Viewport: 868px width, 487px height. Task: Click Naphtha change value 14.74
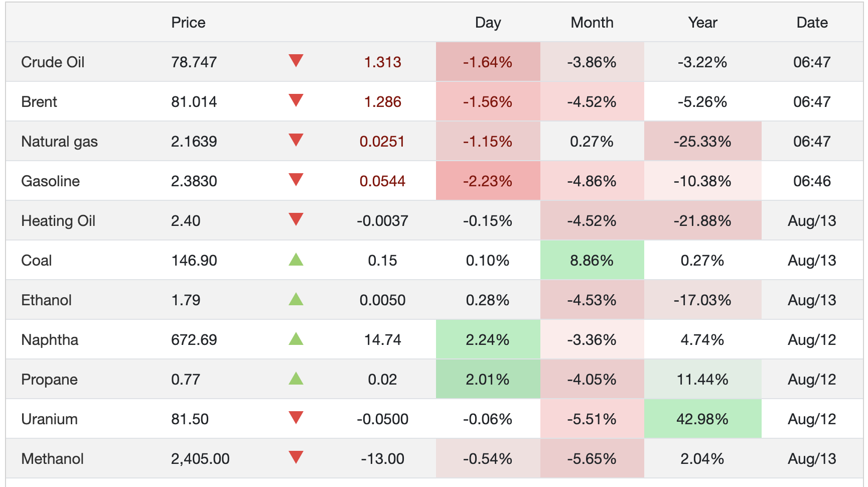[x=382, y=340]
